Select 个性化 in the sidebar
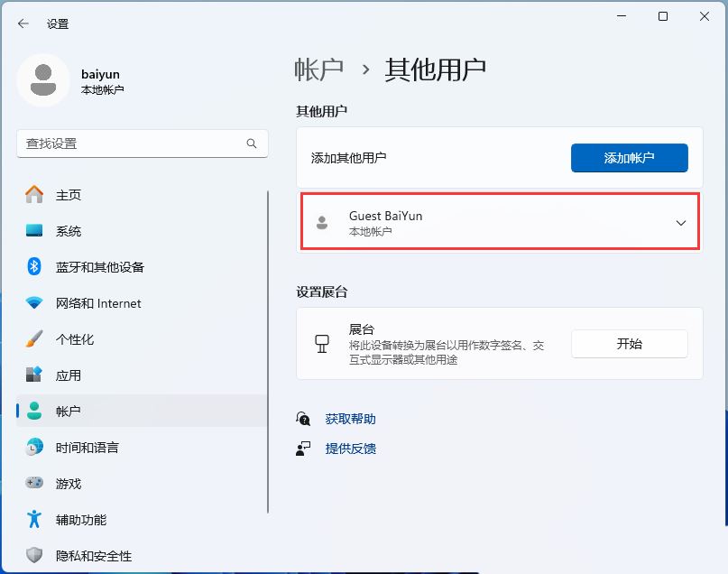 (142, 339)
